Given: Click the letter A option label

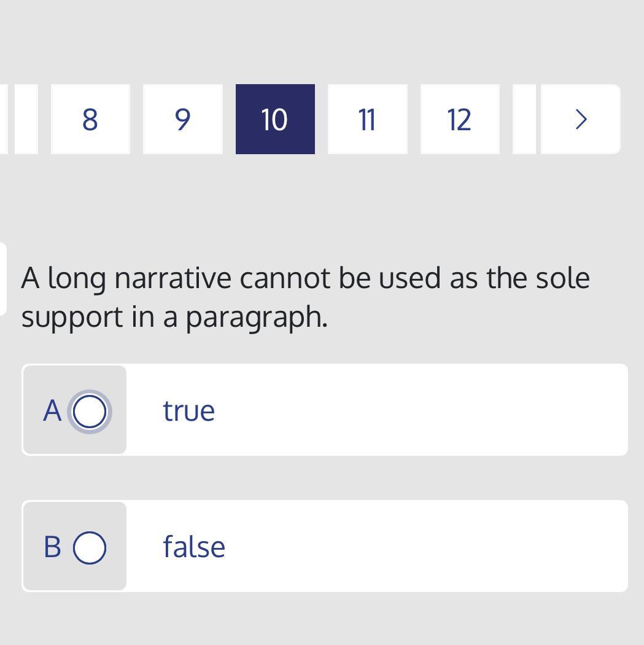Looking at the screenshot, I should (52, 411).
